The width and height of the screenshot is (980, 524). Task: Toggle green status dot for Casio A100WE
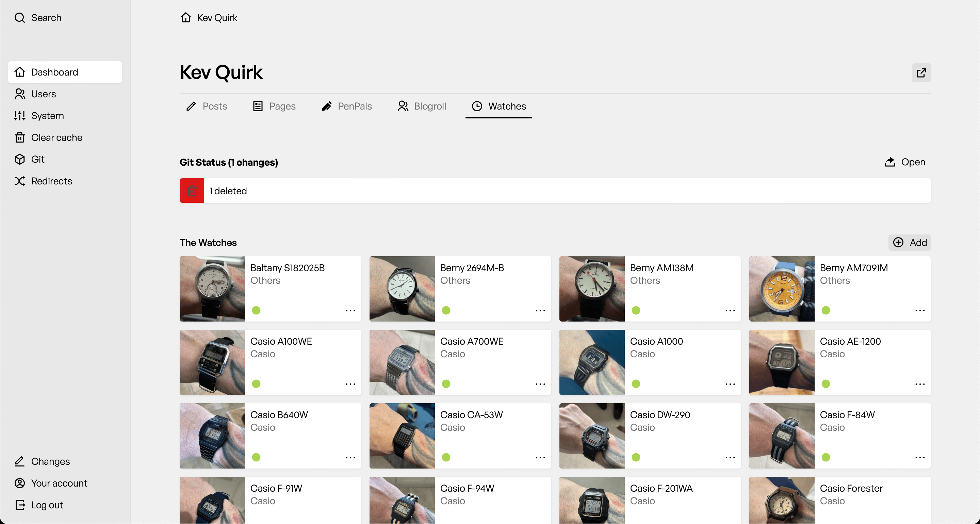257,384
